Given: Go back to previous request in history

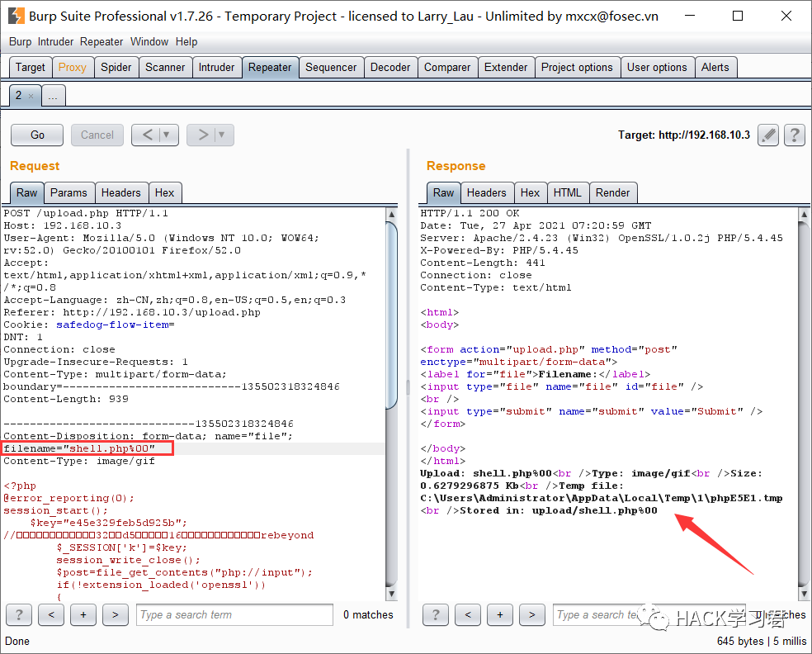Looking at the screenshot, I should pyautogui.click(x=147, y=135).
